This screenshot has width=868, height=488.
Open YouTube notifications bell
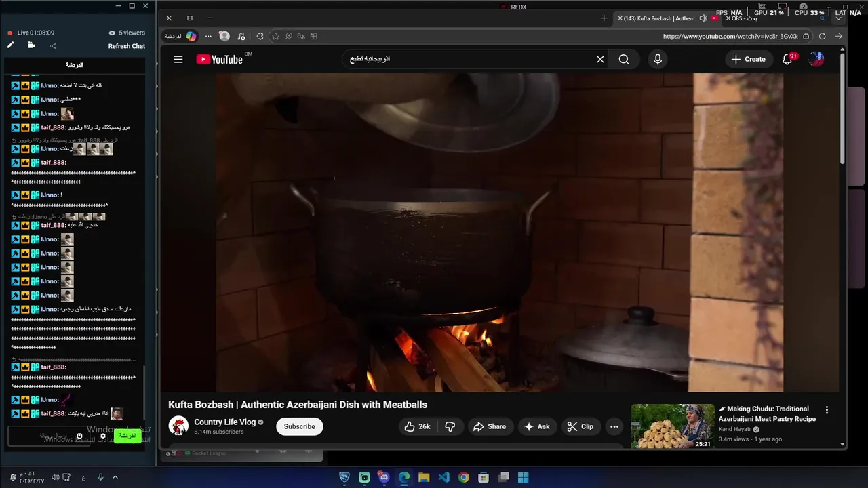coord(787,60)
